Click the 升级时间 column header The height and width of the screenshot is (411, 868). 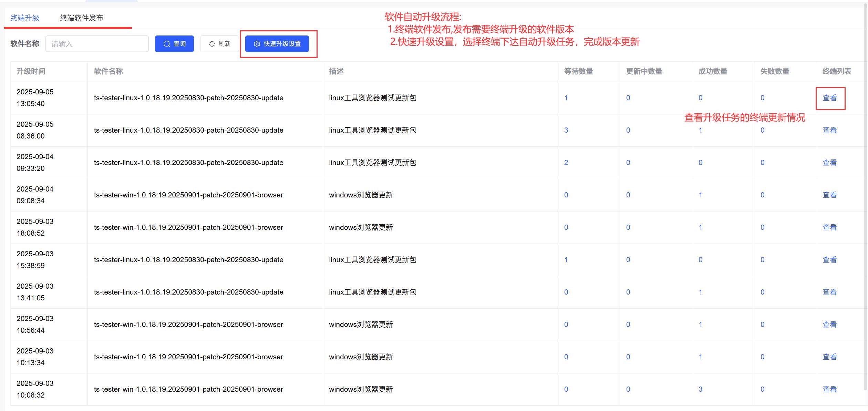click(x=31, y=71)
